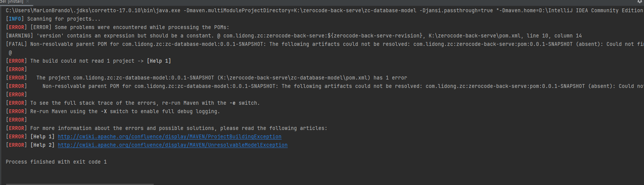Image resolution: width=644 pixels, height=185 pixels.
Task: Click the "Scanning for projects..." info line
Action: (64, 19)
